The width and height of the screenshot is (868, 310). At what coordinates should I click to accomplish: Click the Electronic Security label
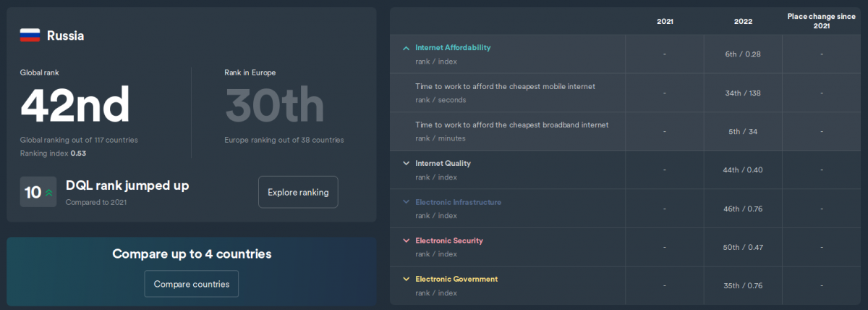click(448, 240)
